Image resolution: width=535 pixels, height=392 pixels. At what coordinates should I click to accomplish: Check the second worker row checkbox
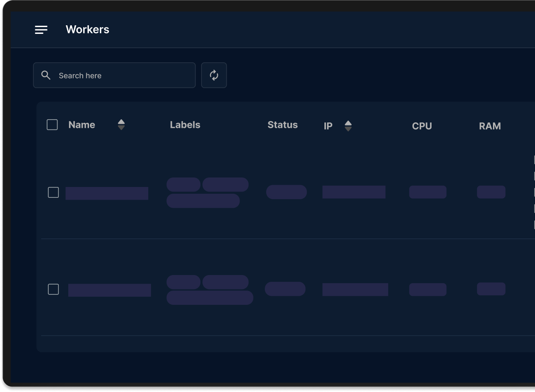click(x=53, y=289)
